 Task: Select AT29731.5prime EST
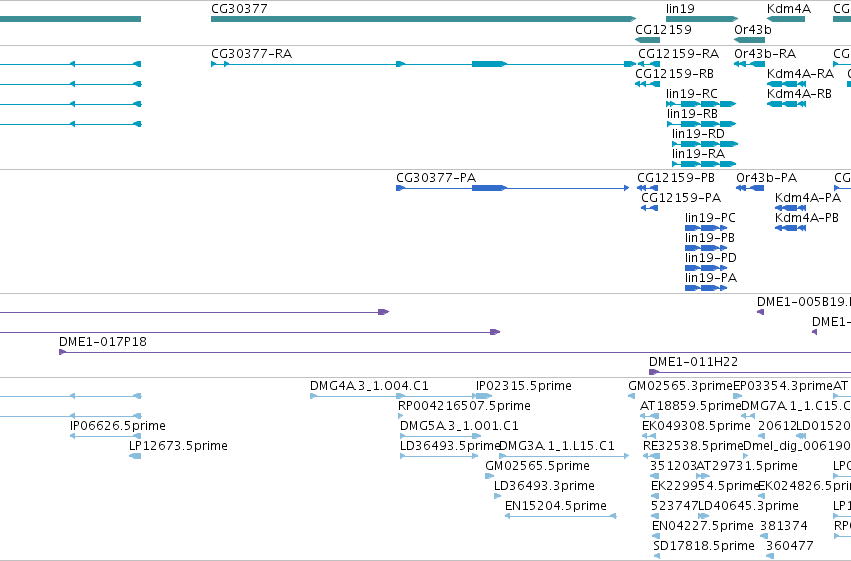pyautogui.click(x=702, y=476)
